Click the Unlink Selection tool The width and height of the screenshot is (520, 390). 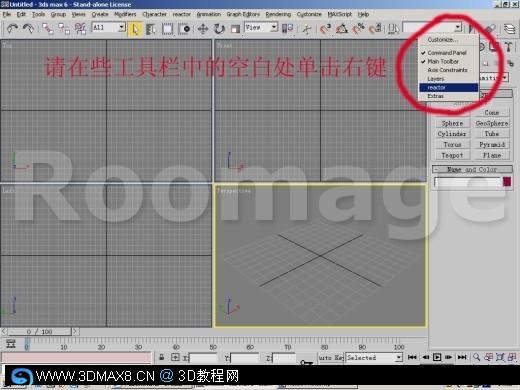pos(64,29)
